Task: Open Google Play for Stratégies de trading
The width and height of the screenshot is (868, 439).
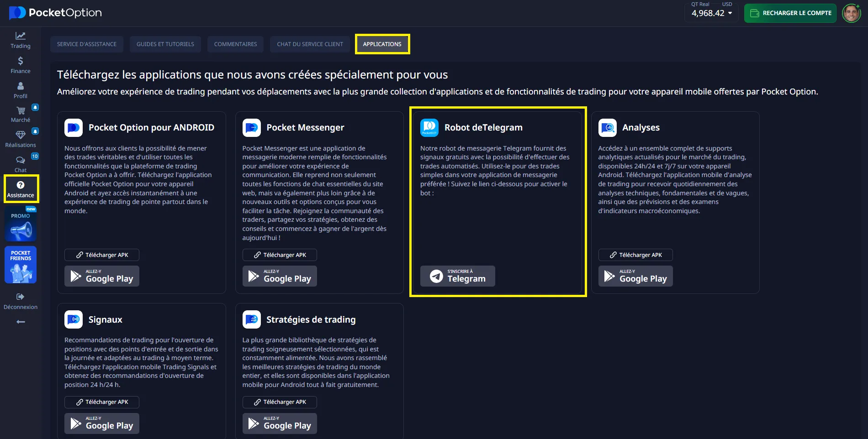Action: [280, 423]
